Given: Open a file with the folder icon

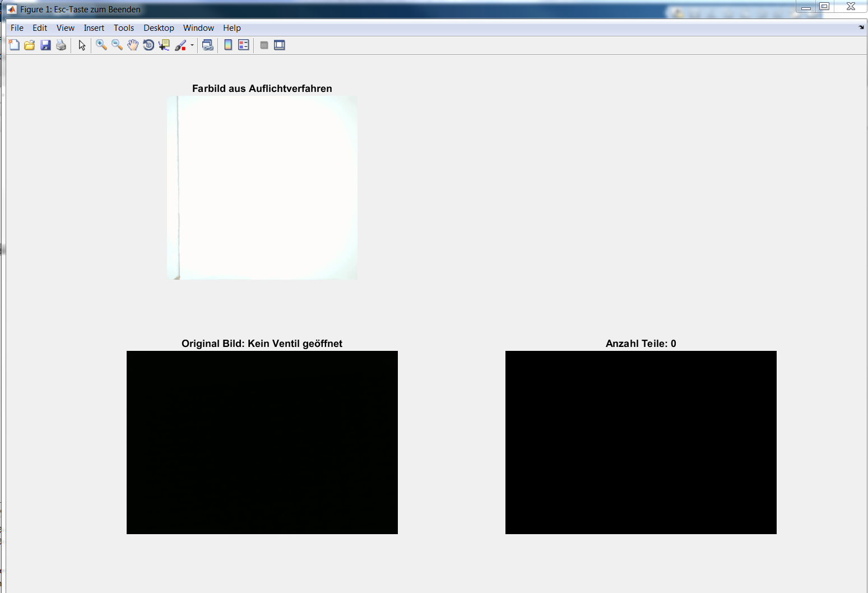Looking at the screenshot, I should pos(30,45).
